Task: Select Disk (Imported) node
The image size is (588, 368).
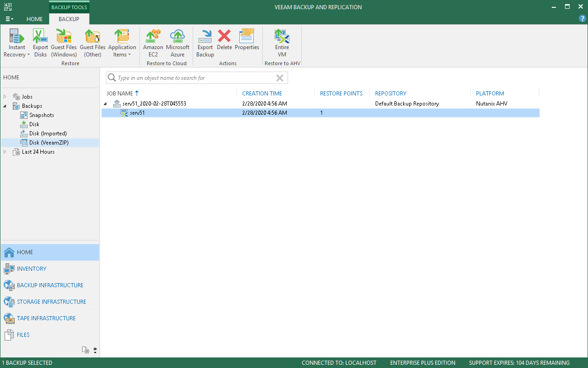Action: [x=48, y=134]
